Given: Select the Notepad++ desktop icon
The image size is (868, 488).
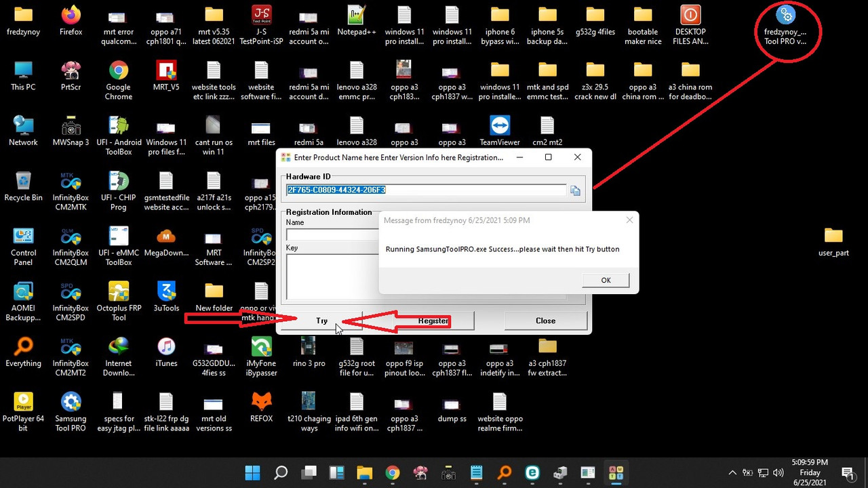Looking at the screenshot, I should click(356, 21).
